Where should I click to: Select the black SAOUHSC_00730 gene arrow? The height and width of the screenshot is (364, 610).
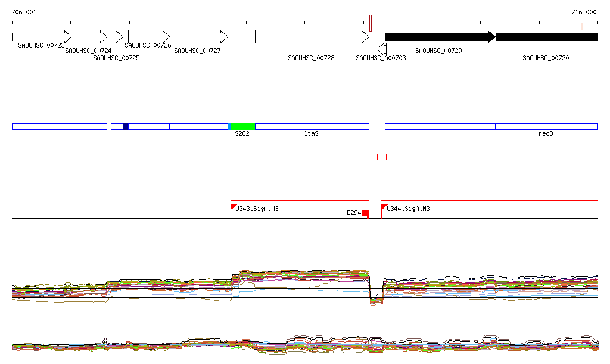[x=547, y=37]
